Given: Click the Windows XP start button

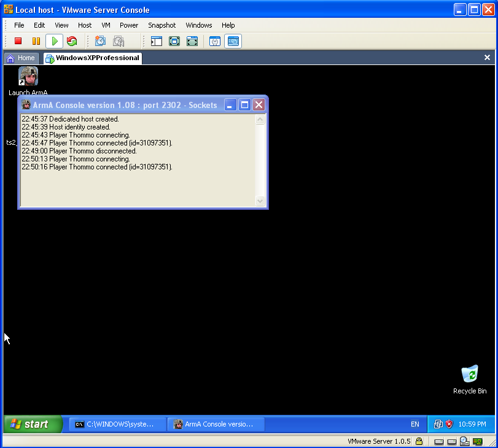Looking at the screenshot, I should coord(33,424).
